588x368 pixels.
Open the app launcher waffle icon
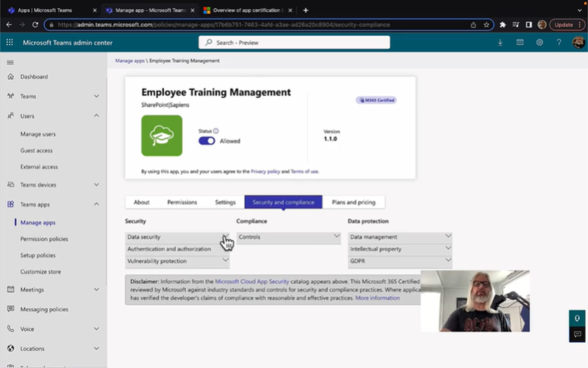(10, 42)
